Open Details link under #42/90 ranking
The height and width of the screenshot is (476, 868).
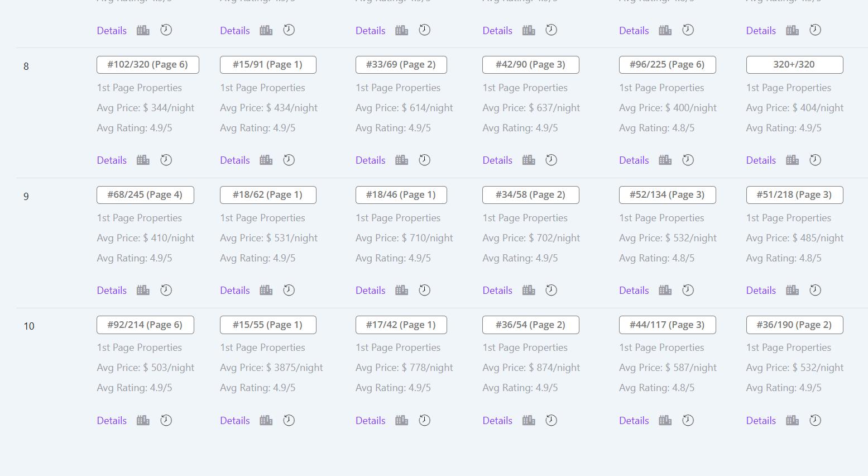pos(497,160)
